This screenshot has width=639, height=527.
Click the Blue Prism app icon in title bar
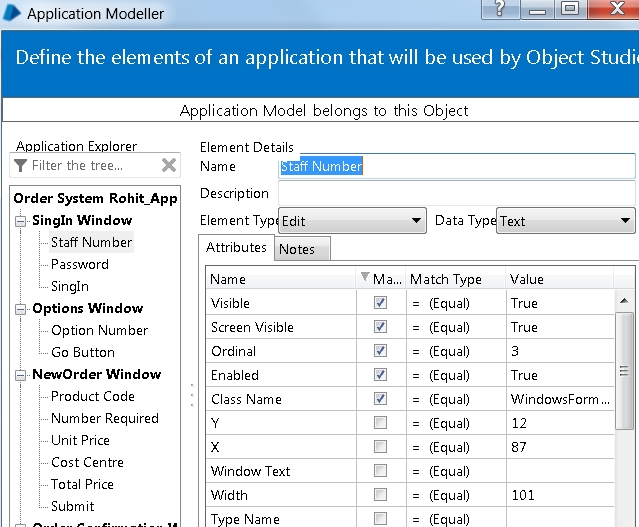(12, 13)
